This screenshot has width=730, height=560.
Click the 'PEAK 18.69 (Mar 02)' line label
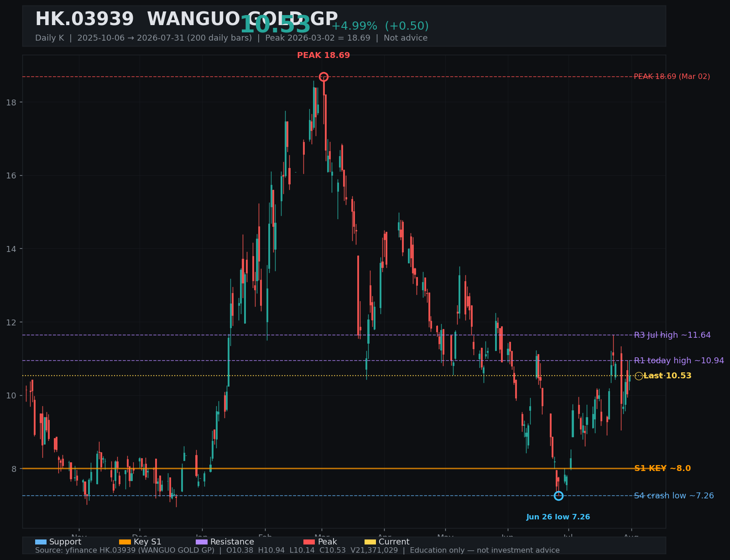pos(672,77)
